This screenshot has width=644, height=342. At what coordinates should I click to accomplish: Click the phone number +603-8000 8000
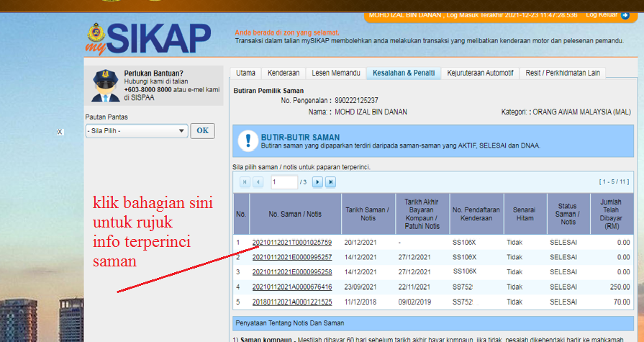pyautogui.click(x=148, y=89)
